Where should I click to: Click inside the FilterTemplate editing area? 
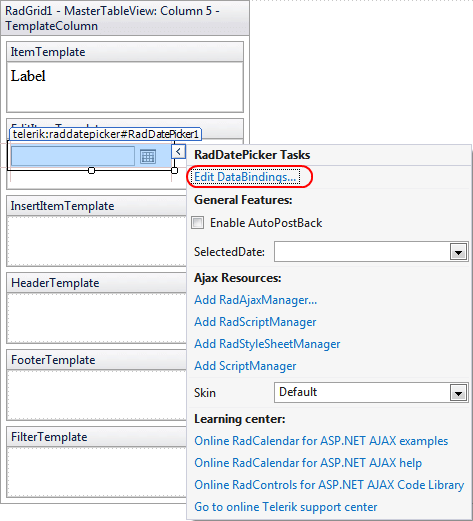97,472
